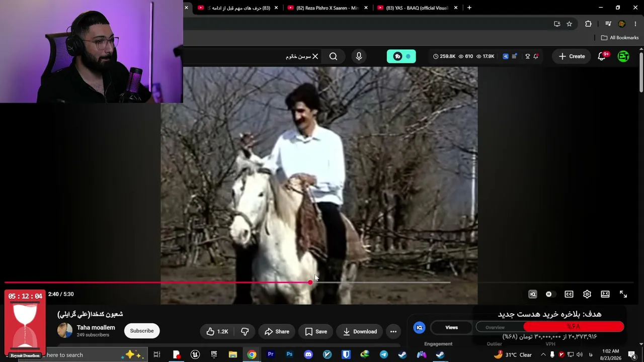This screenshot has width=644, height=362.
Task: Open the Chrome profile avatar
Action: coord(622,24)
